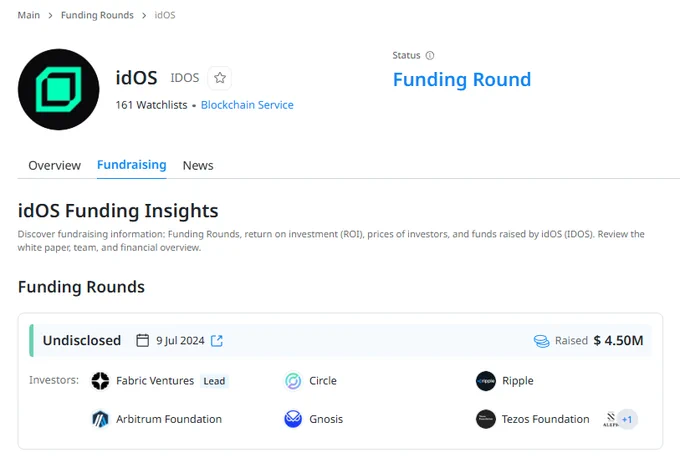Open the News tab
Image resolution: width=680 pixels, height=468 pixels.
click(198, 165)
